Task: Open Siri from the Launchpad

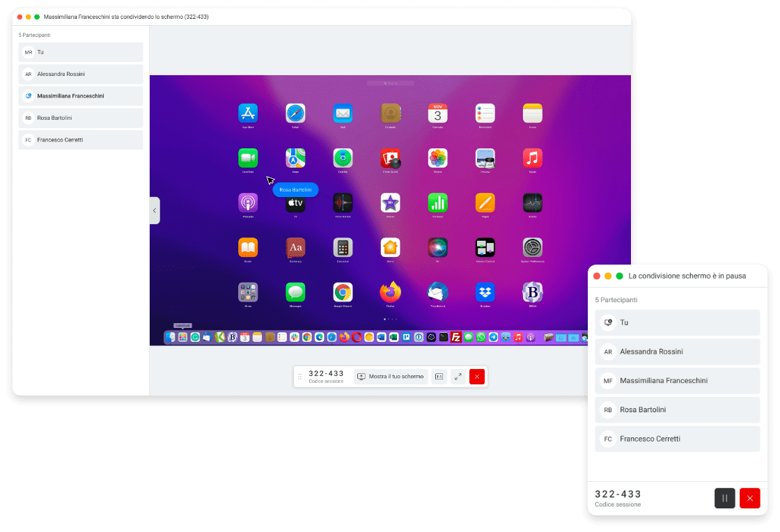Action: (x=438, y=248)
